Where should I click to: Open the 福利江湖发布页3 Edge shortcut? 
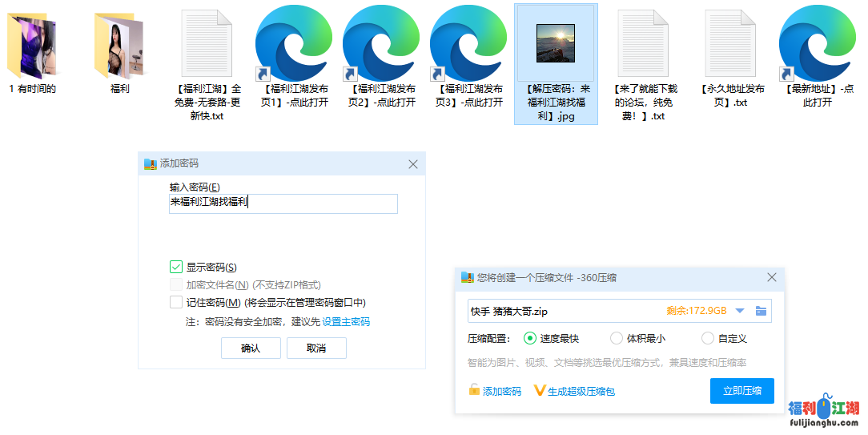(468, 44)
